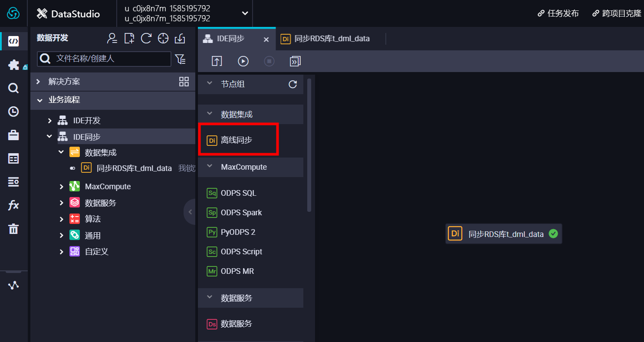Collapse the 业务流程 section

[x=40, y=100]
